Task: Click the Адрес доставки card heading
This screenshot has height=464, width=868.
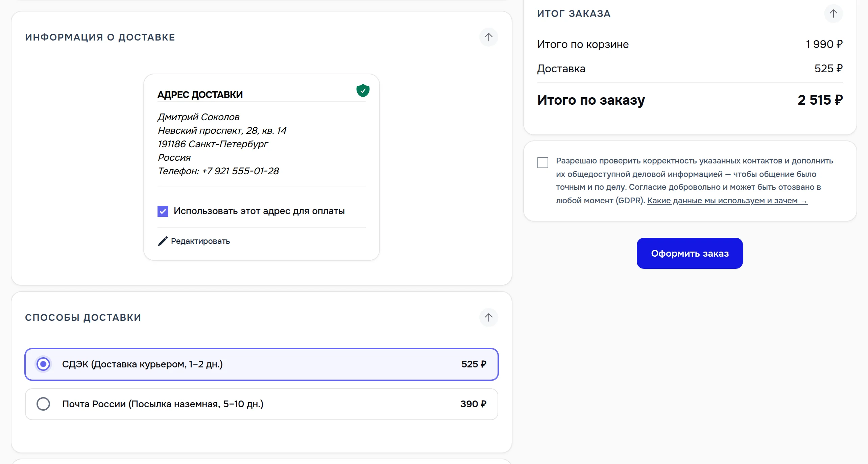Action: click(200, 95)
